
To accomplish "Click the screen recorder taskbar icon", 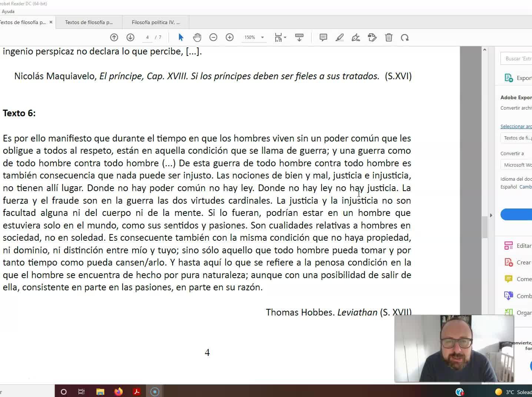I will 155,391.
